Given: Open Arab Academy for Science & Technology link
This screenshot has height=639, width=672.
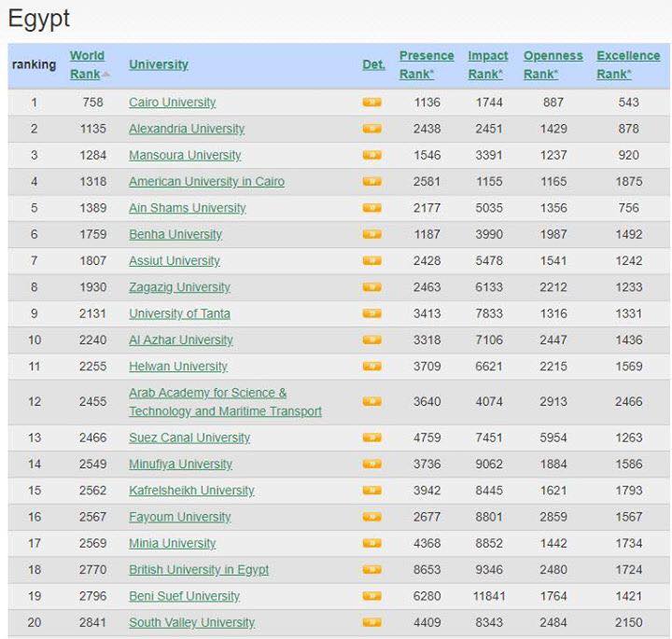Looking at the screenshot, I should click(x=225, y=402).
